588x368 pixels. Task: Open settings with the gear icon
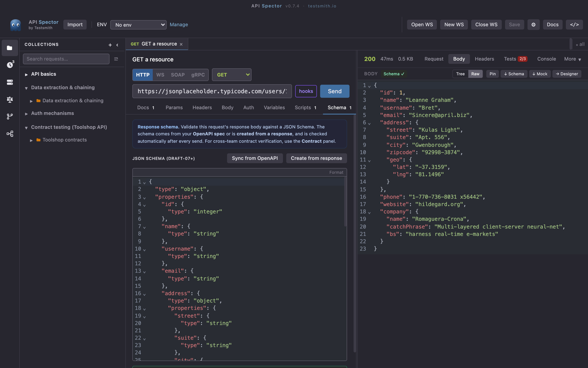pos(533,25)
